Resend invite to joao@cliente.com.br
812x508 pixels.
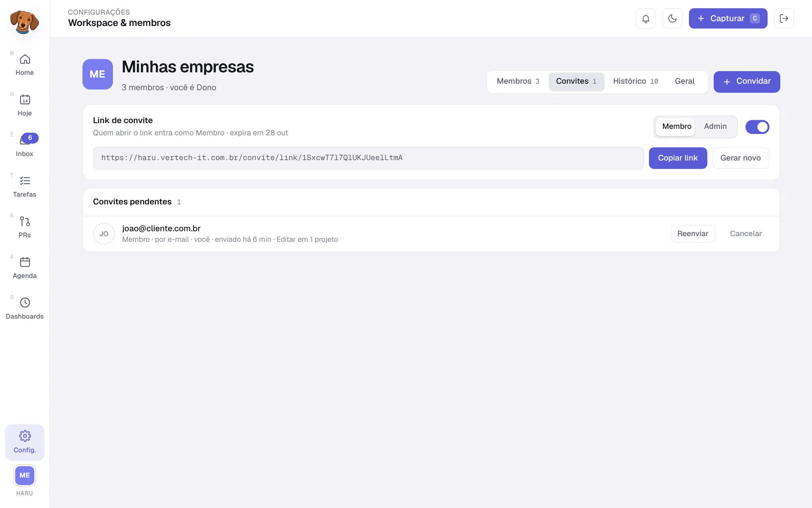click(693, 234)
